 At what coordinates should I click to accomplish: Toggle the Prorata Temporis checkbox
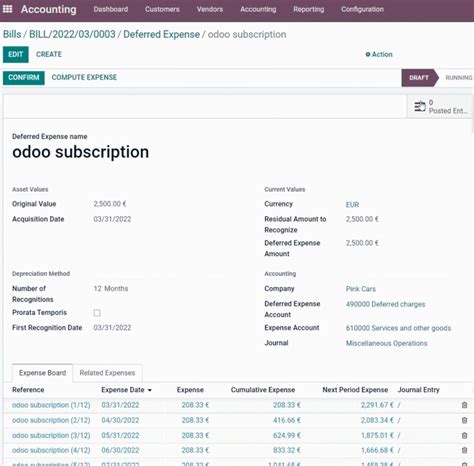97,313
